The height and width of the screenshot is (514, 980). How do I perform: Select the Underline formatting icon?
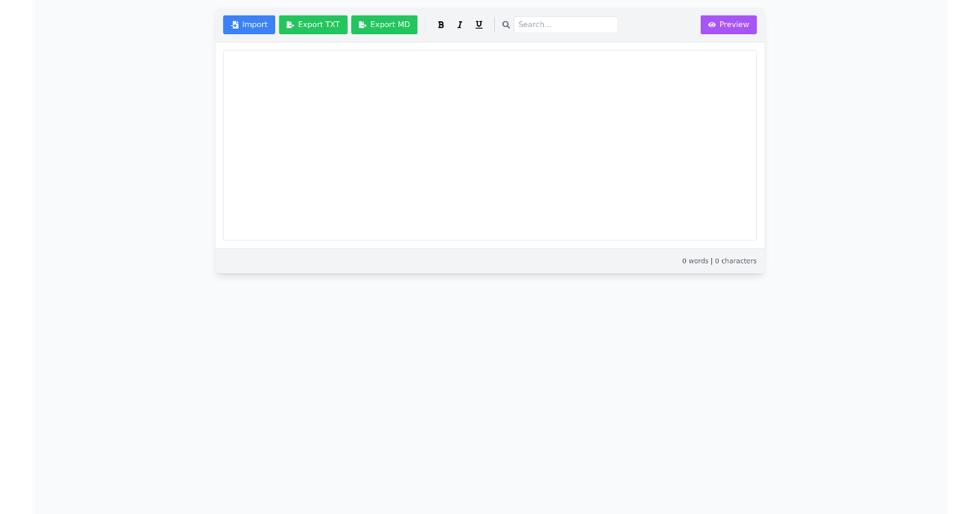click(479, 24)
